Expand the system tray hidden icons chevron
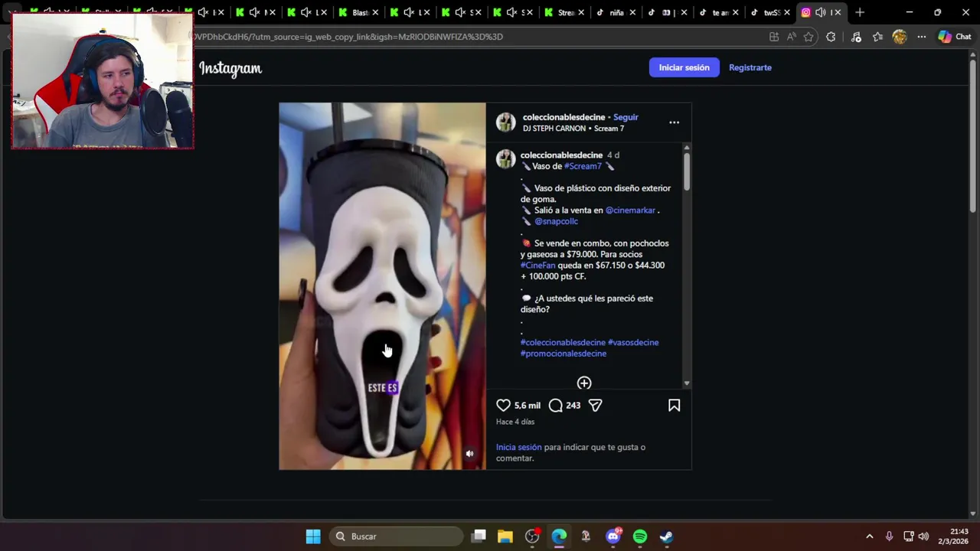Viewport: 980px width, 551px height. pos(869,536)
